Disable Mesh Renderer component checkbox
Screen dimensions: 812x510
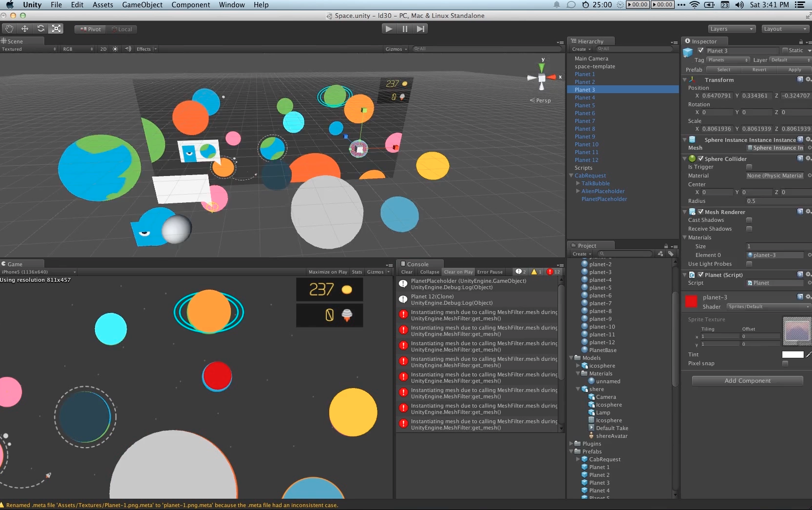(x=700, y=212)
